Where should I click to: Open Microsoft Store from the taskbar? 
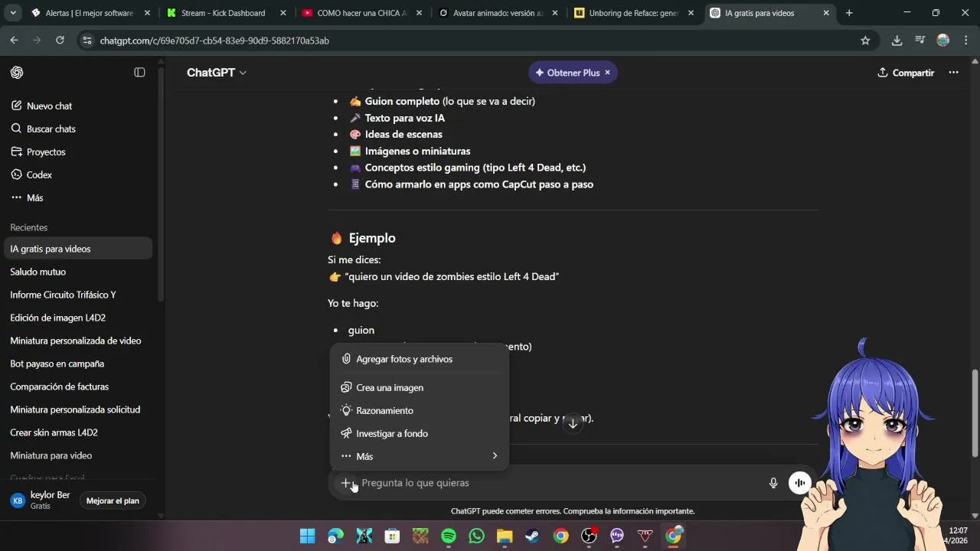click(x=392, y=536)
